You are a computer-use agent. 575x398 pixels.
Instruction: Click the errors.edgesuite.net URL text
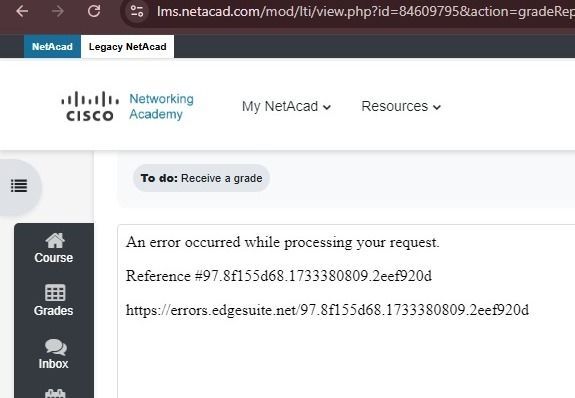click(327, 310)
